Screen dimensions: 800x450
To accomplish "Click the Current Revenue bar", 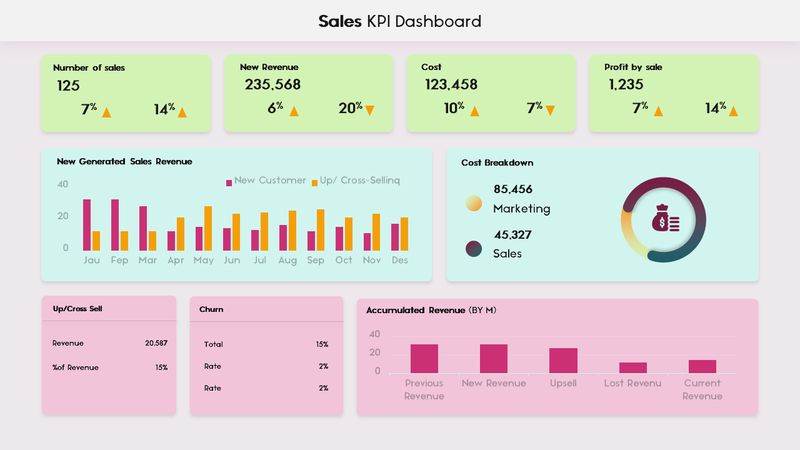I will click(702, 366).
